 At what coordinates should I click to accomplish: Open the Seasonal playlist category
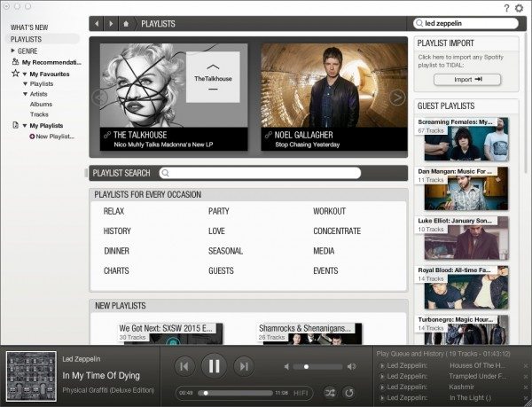point(225,251)
